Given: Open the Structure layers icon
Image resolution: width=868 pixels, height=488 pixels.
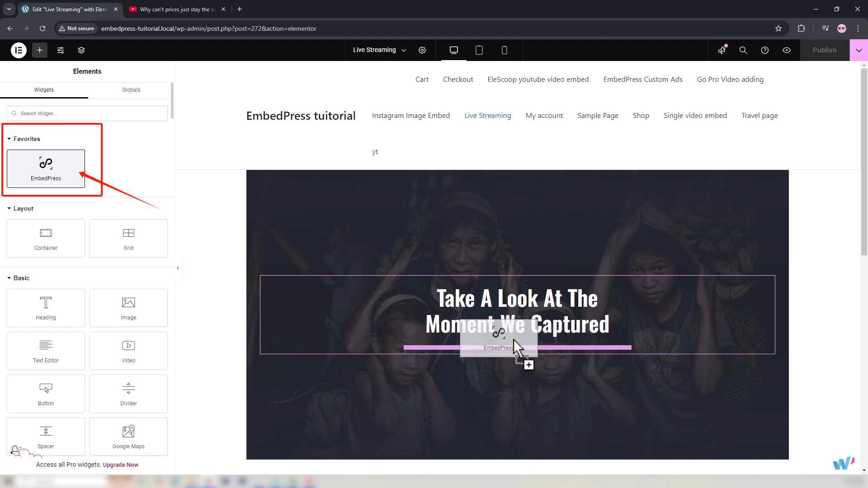Looking at the screenshot, I should (81, 50).
